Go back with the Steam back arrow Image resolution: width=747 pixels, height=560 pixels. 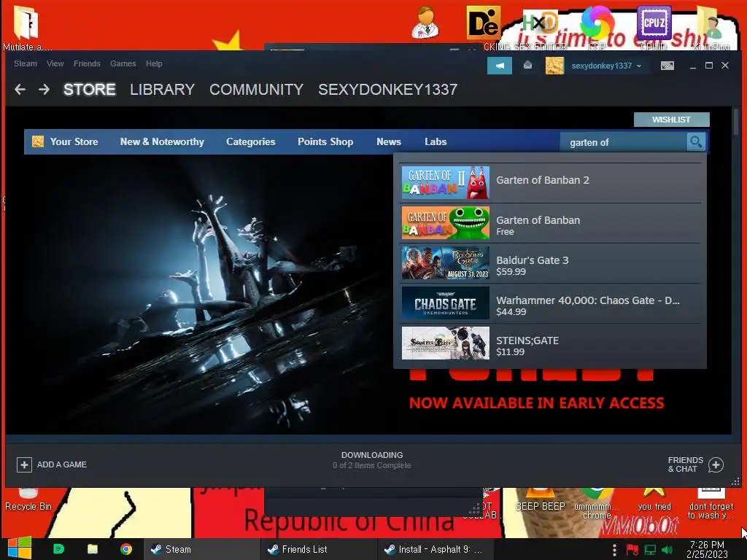(x=20, y=89)
